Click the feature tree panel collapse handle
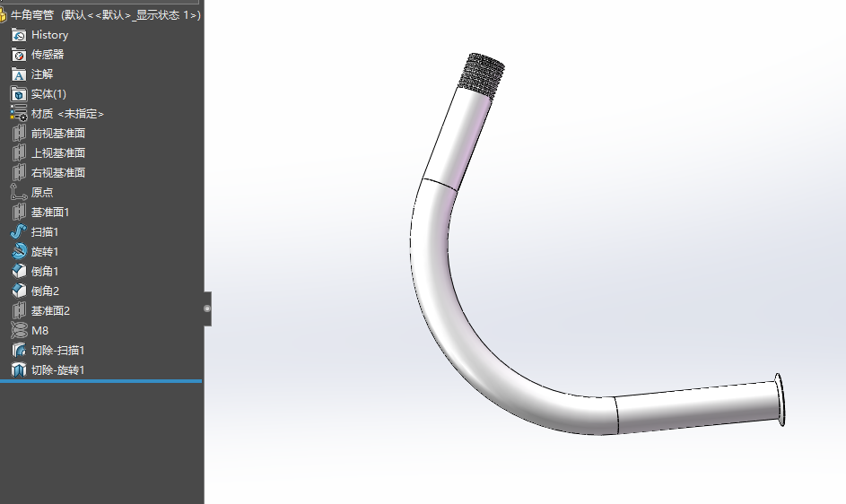Image resolution: width=846 pixels, height=504 pixels. [207, 308]
